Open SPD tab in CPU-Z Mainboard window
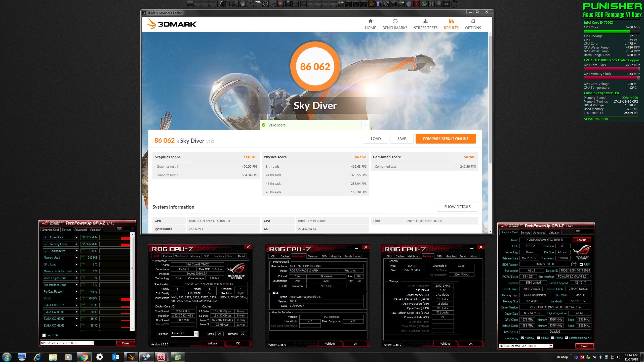This screenshot has width=644, height=362. [x=324, y=256]
